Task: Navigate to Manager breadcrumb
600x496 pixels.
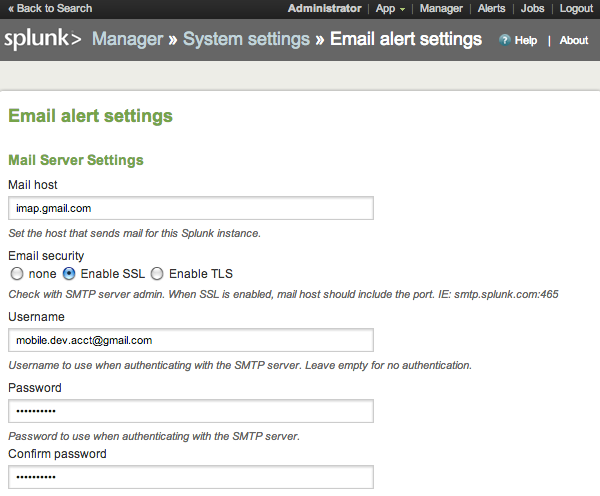Action: click(127, 39)
